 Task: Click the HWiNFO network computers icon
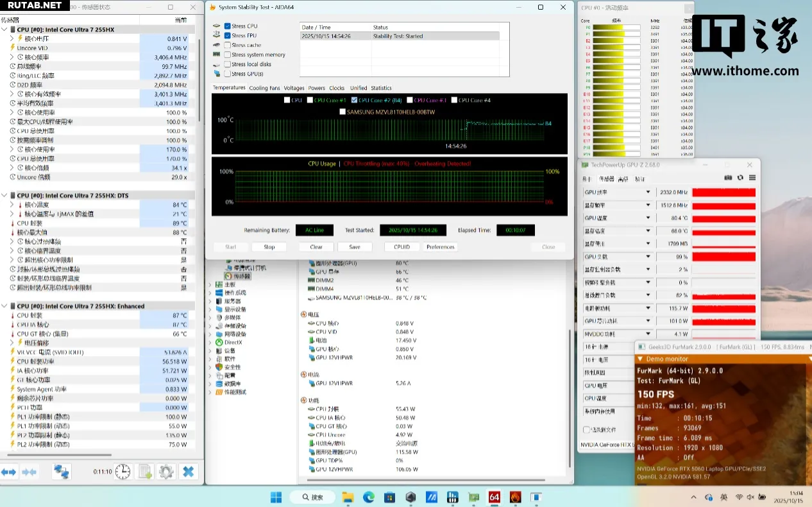pyautogui.click(x=61, y=472)
